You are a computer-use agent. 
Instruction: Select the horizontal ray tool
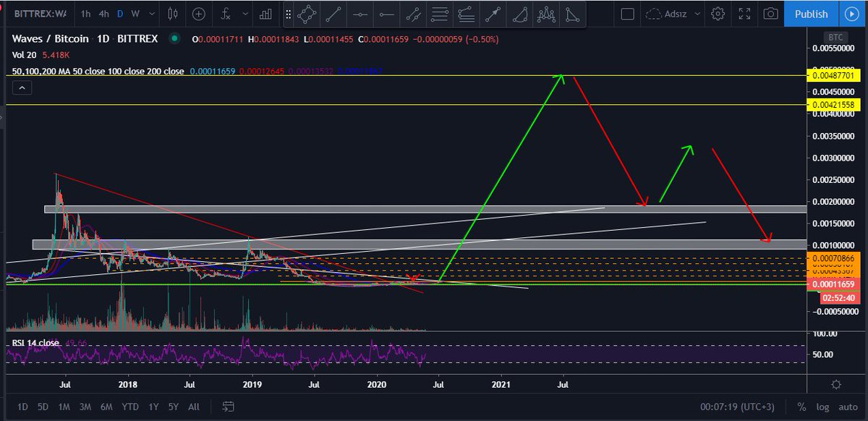tap(387, 14)
